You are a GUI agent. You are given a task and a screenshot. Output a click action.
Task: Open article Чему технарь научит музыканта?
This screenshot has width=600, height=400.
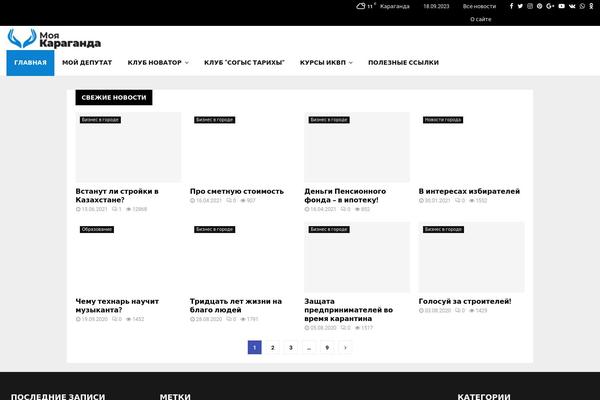[117, 305]
